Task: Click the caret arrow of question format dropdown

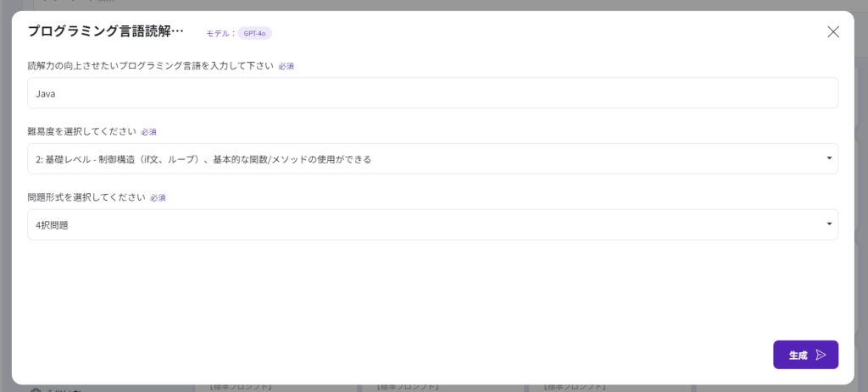Action: click(x=827, y=224)
